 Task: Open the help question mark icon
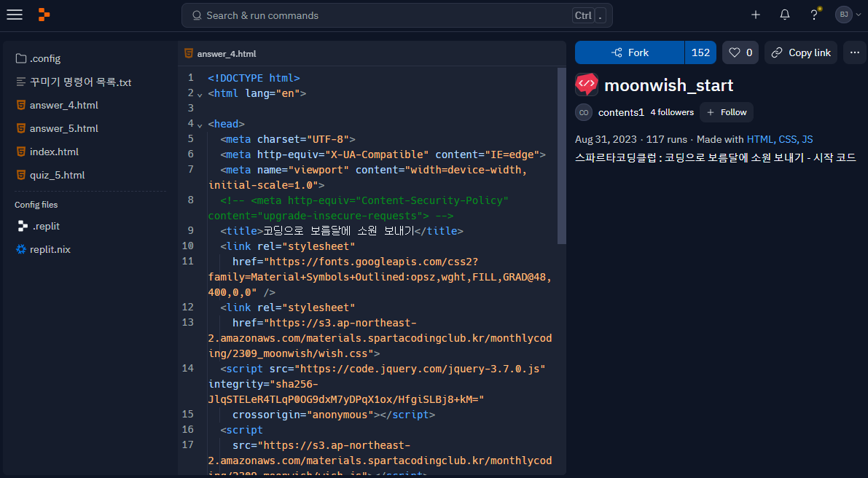coord(814,15)
